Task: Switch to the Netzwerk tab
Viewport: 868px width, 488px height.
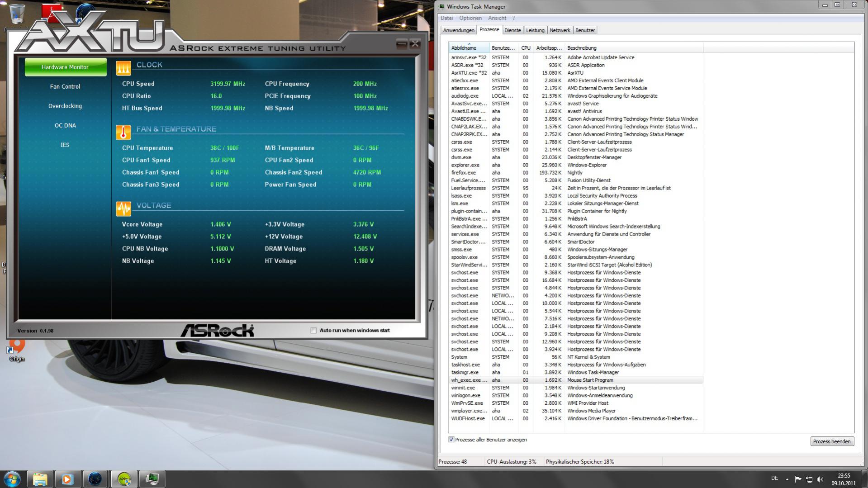Action: click(560, 30)
